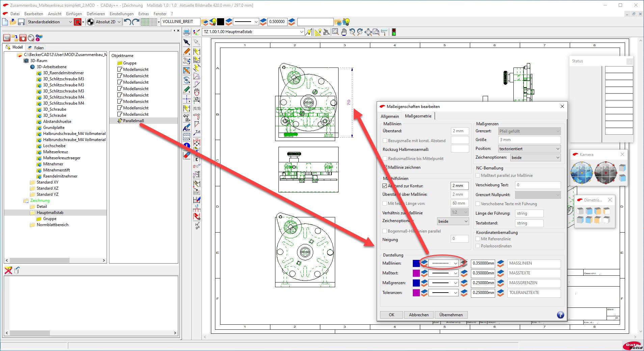Viewport: 644px width, 351px height.
Task: Open the help question mark button
Action: point(560,315)
